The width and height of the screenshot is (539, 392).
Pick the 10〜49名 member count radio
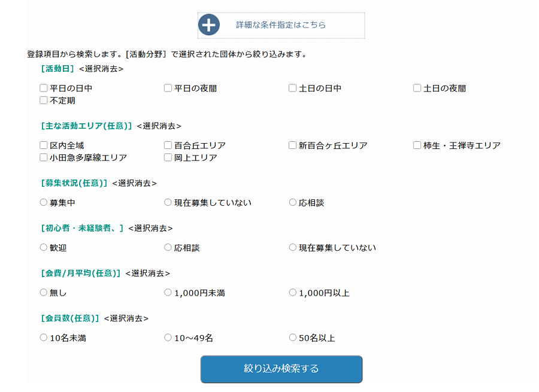pyautogui.click(x=168, y=338)
